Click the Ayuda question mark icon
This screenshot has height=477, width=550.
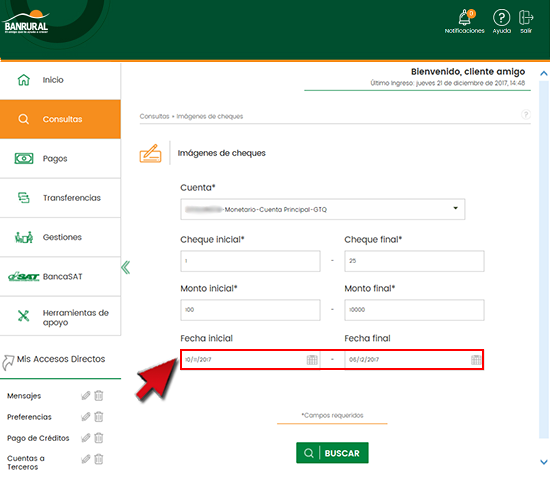501,18
